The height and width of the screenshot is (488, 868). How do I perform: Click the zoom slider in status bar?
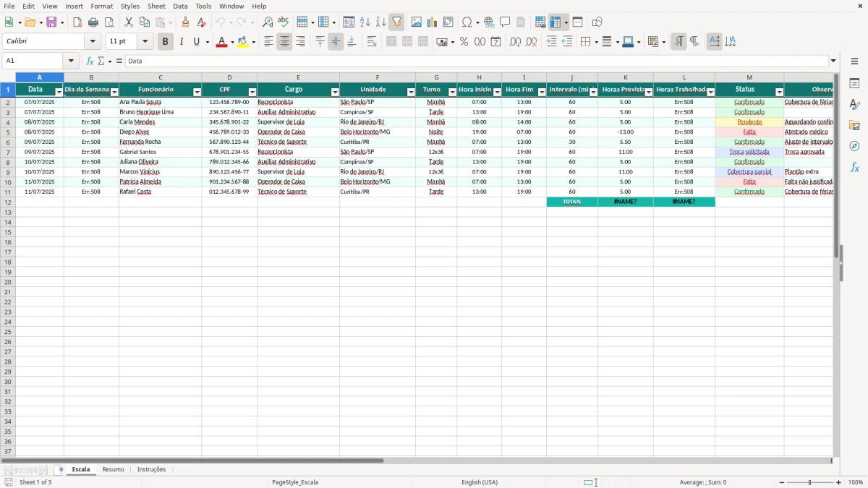click(810, 482)
